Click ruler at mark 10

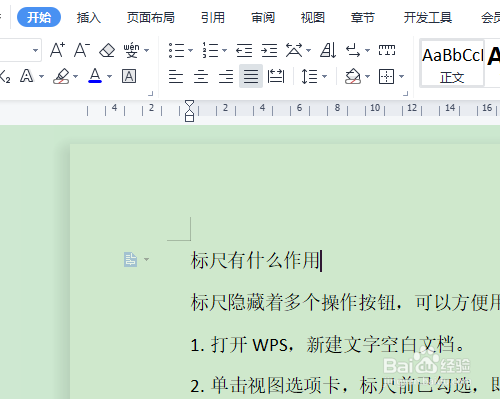pyautogui.click(x=375, y=108)
